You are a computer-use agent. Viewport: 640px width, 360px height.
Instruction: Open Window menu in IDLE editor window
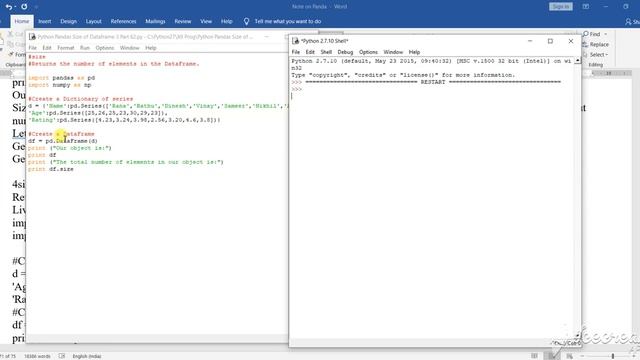pyautogui.click(x=129, y=48)
